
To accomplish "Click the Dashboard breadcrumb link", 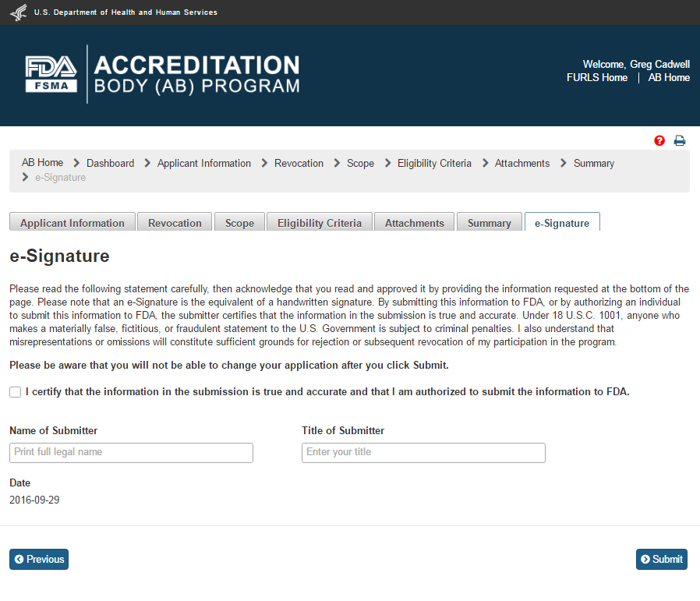I will pyautogui.click(x=110, y=164).
